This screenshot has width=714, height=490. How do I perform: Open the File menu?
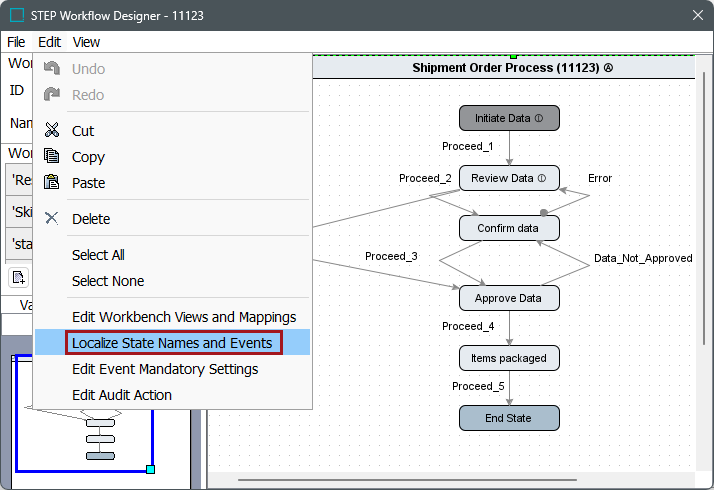tap(16, 42)
